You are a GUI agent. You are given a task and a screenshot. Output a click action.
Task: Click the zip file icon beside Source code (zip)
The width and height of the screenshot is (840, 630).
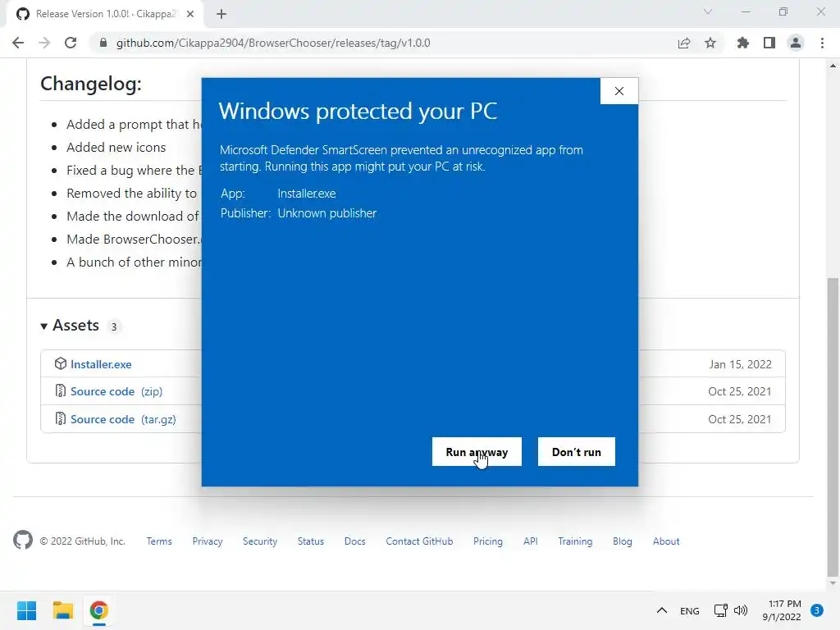tap(61, 391)
